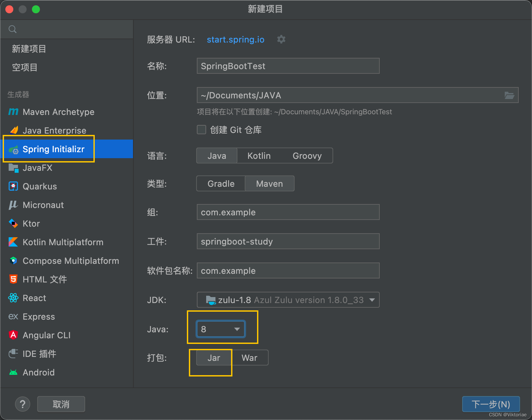Viewport: 532px width, 420px height.
Task: Choose Micronaut generator entry
Action: click(x=66, y=205)
